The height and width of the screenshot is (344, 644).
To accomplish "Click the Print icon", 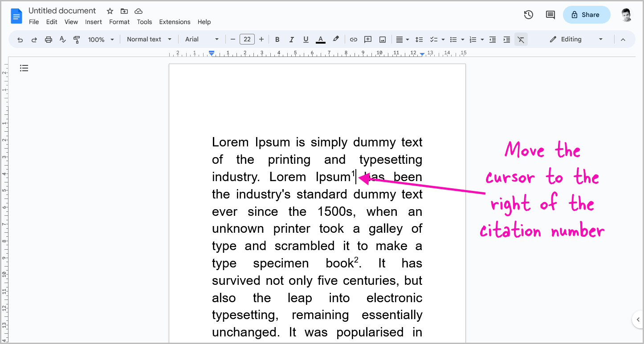I will (x=48, y=39).
